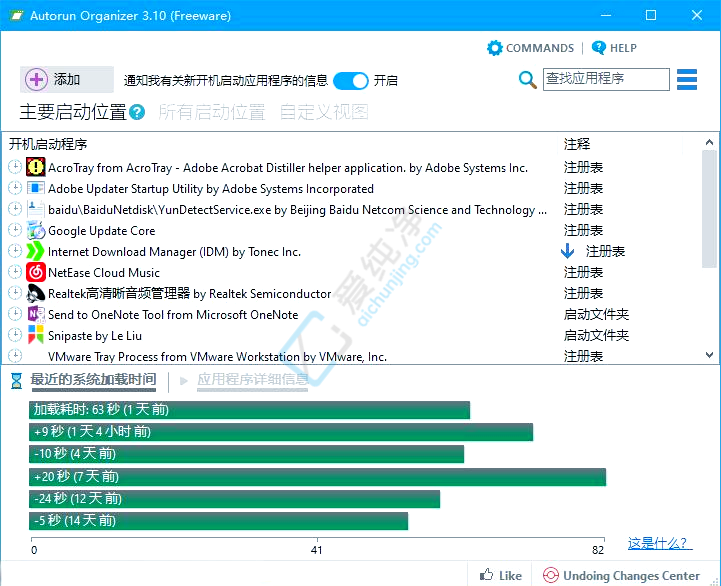The height and width of the screenshot is (586, 721).
Task: Click the startup list vertical scrollbar thumb
Action: [x=709, y=208]
